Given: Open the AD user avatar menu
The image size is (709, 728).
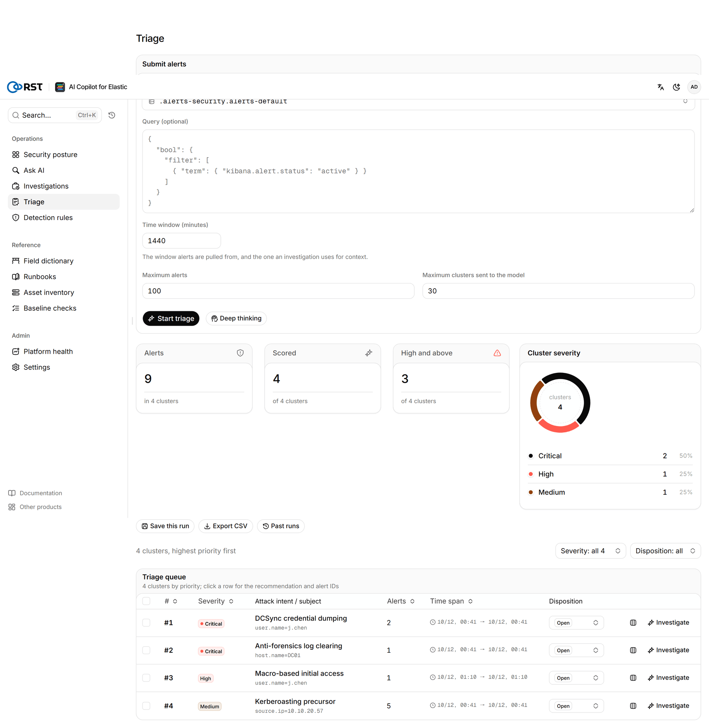Looking at the screenshot, I should (694, 87).
